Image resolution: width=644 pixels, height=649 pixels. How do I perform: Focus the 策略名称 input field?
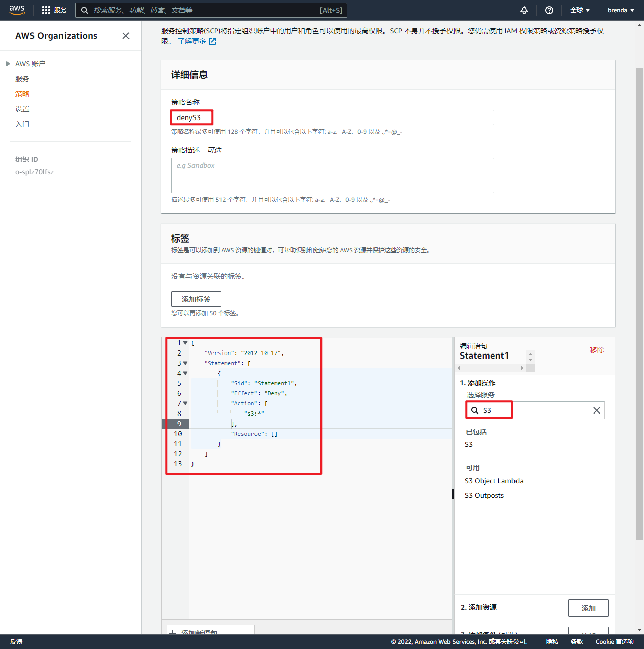pyautogui.click(x=333, y=117)
